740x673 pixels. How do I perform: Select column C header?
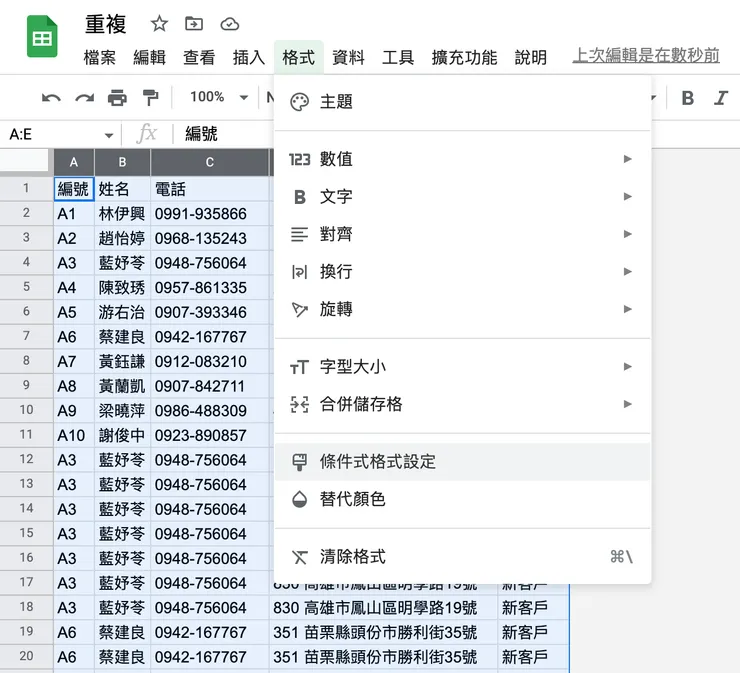[210, 162]
